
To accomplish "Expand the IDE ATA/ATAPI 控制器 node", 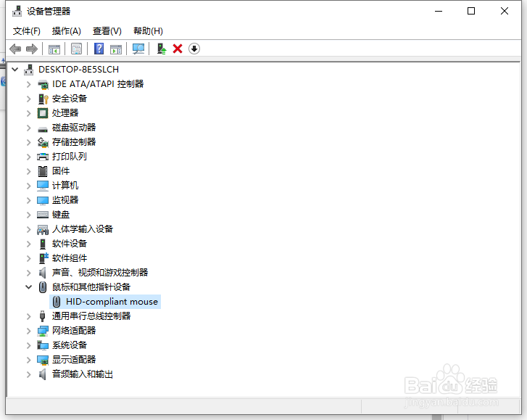I will [x=28, y=84].
